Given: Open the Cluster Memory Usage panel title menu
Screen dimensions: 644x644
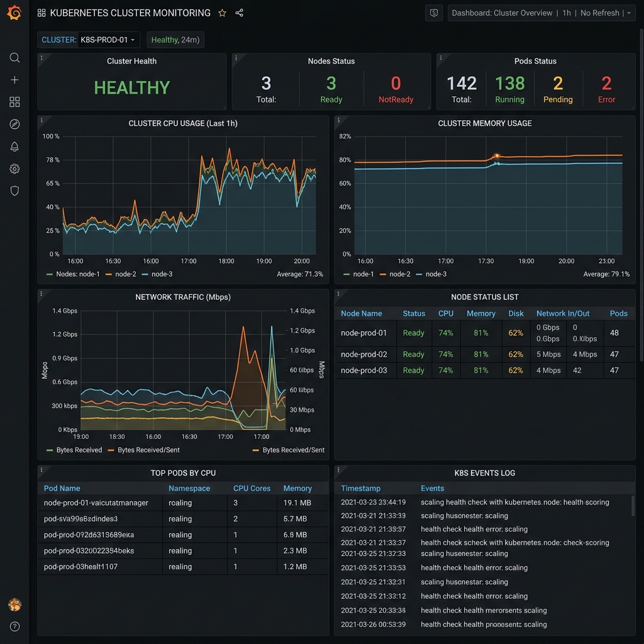Looking at the screenshot, I should pos(485,123).
